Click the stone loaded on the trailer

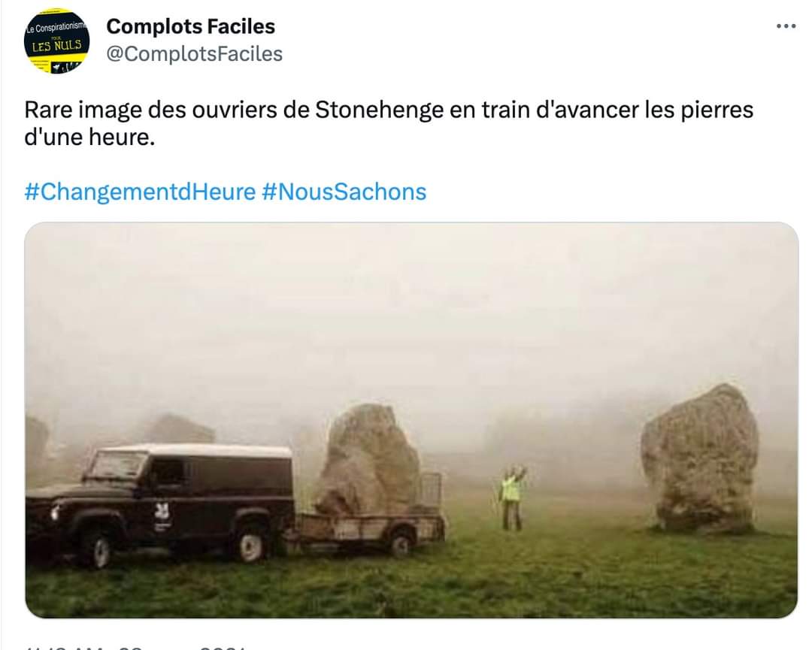click(368, 458)
